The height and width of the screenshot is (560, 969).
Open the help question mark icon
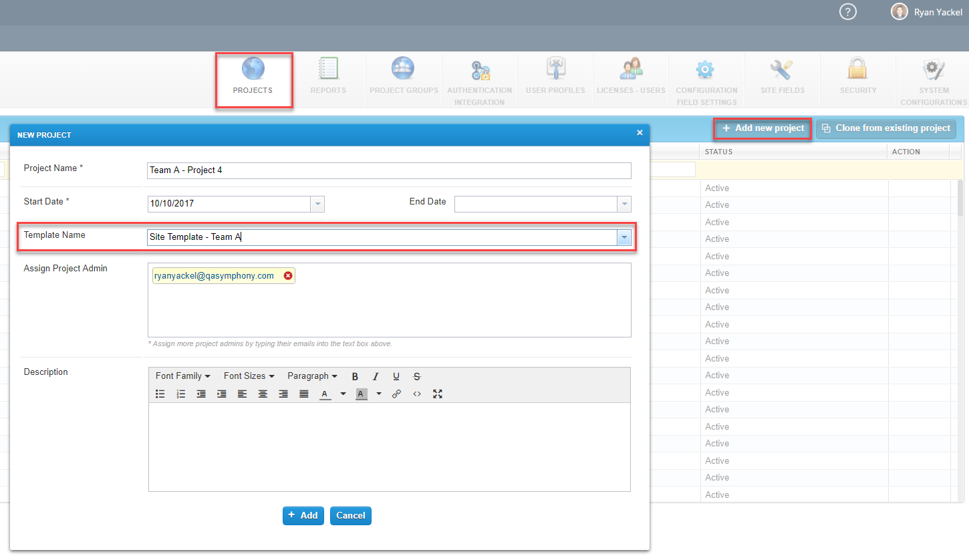coord(847,12)
